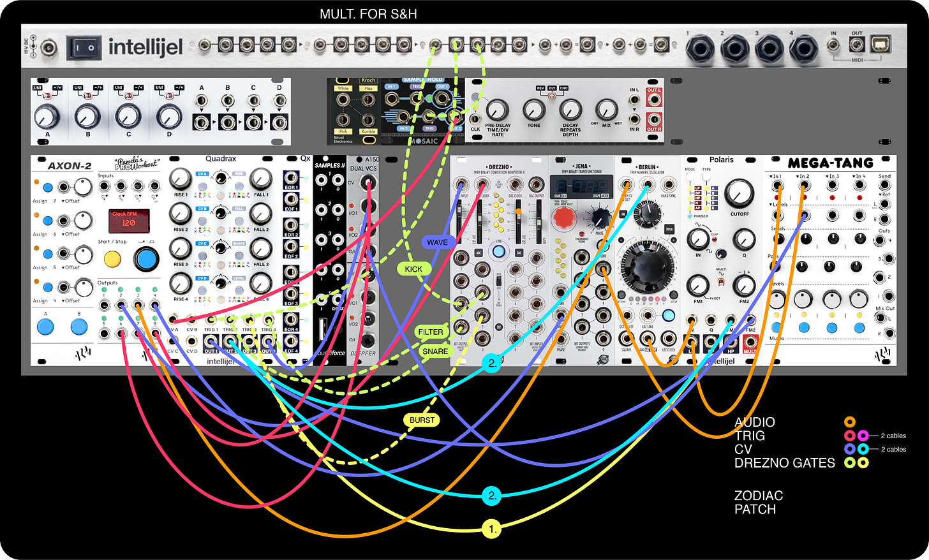The height and width of the screenshot is (560, 929).
Task: Click the Hiss output jack
Action: point(368,100)
